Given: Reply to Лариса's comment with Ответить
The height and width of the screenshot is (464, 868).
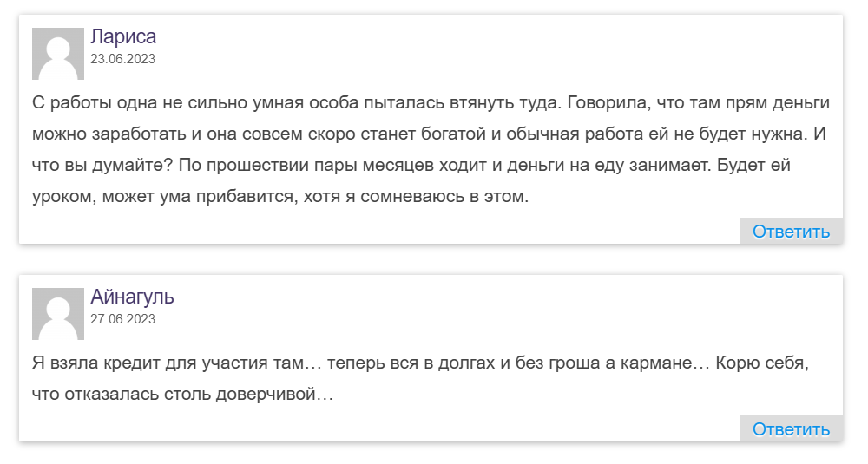Looking at the screenshot, I should coord(791,232).
